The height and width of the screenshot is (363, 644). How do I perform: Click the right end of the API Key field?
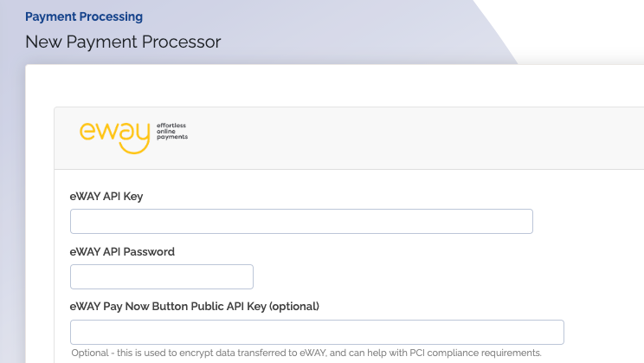[x=519, y=222]
